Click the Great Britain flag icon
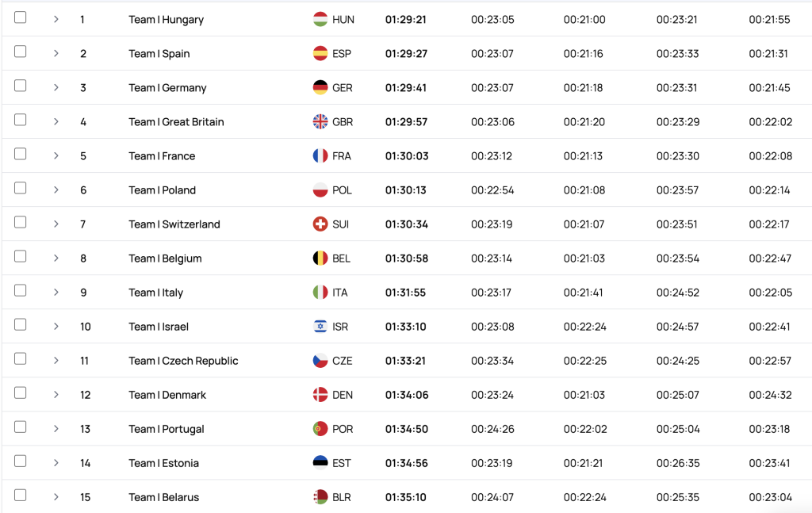Screen dimensions: 812x513 (320, 121)
